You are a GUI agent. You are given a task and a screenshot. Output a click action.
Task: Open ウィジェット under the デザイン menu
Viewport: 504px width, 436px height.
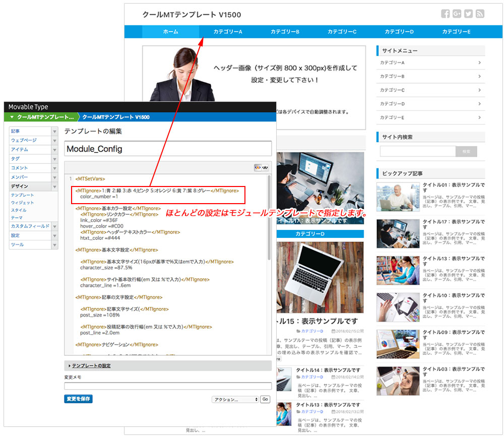click(22, 203)
